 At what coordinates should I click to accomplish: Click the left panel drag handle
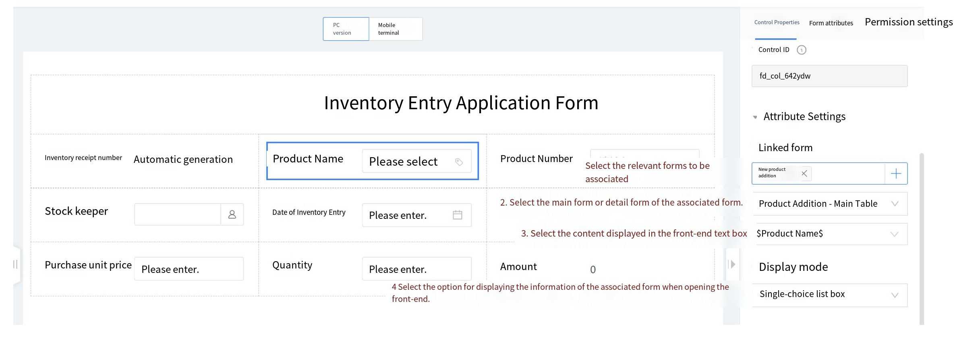(15, 264)
